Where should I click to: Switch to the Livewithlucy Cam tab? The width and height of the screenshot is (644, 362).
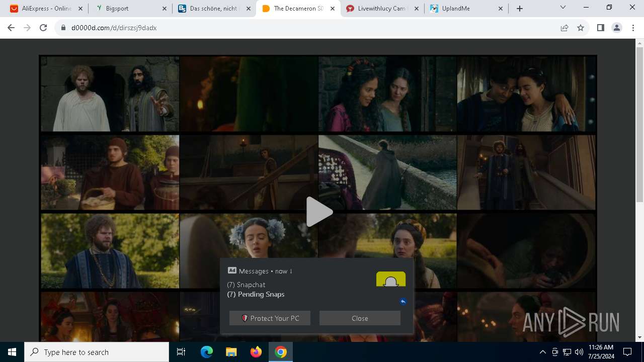(381, 9)
